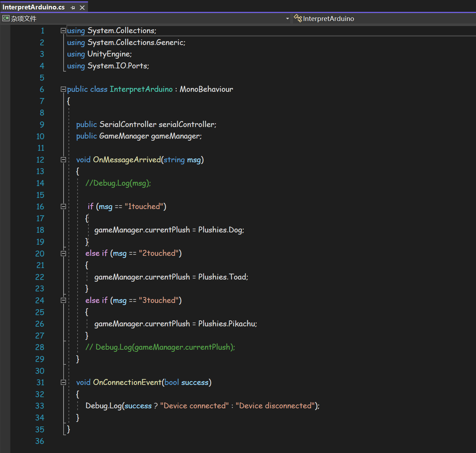Click on "System.IO.Ports" text
The width and height of the screenshot is (476, 453).
(x=117, y=66)
